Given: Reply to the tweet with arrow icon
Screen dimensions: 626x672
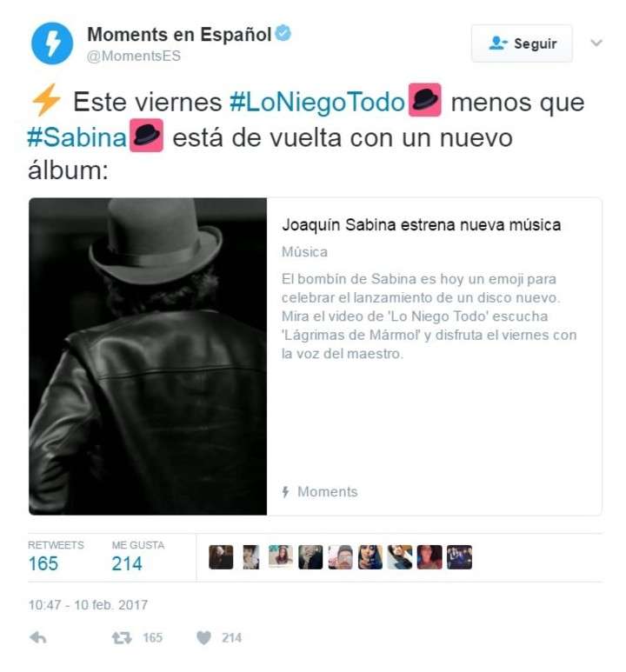Looking at the screenshot, I should tap(38, 638).
